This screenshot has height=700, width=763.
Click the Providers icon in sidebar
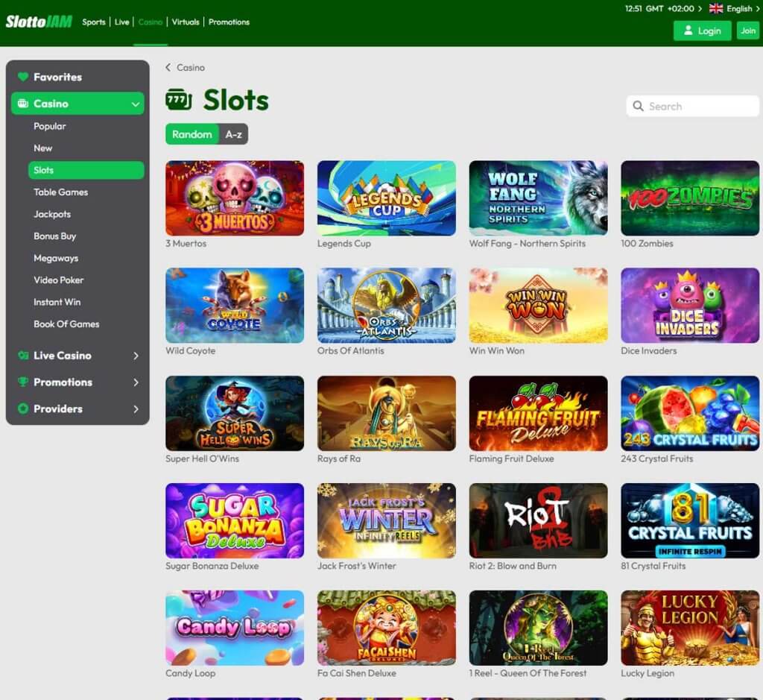pyautogui.click(x=24, y=409)
